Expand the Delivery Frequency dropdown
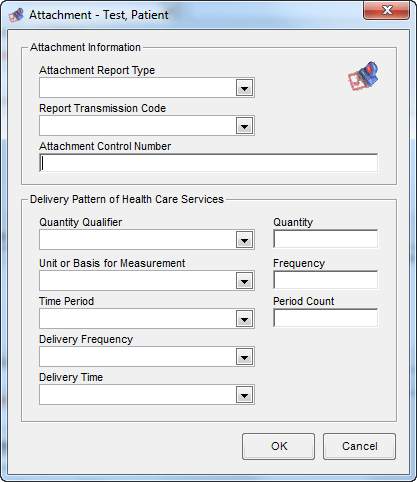The width and height of the screenshot is (417, 482). click(244, 357)
